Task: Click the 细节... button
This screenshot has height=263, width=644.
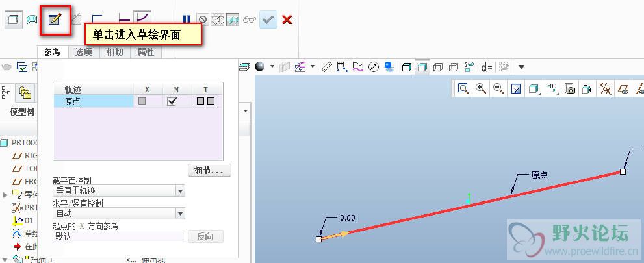Action: click(209, 171)
